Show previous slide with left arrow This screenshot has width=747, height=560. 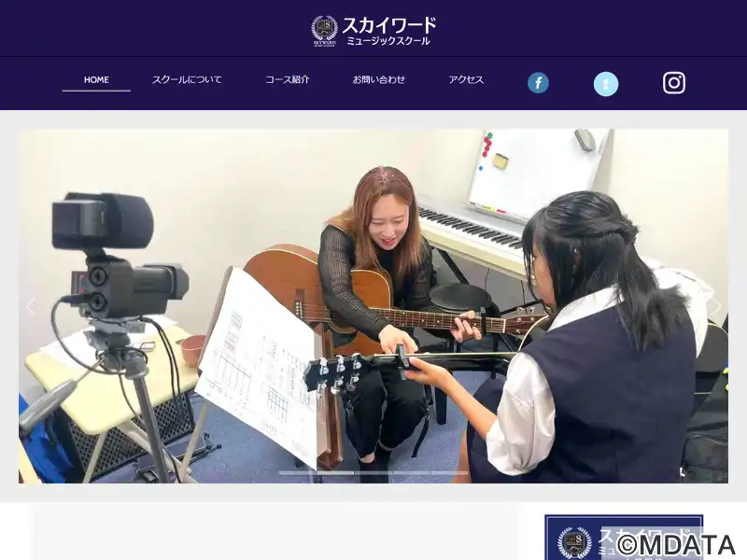31,306
